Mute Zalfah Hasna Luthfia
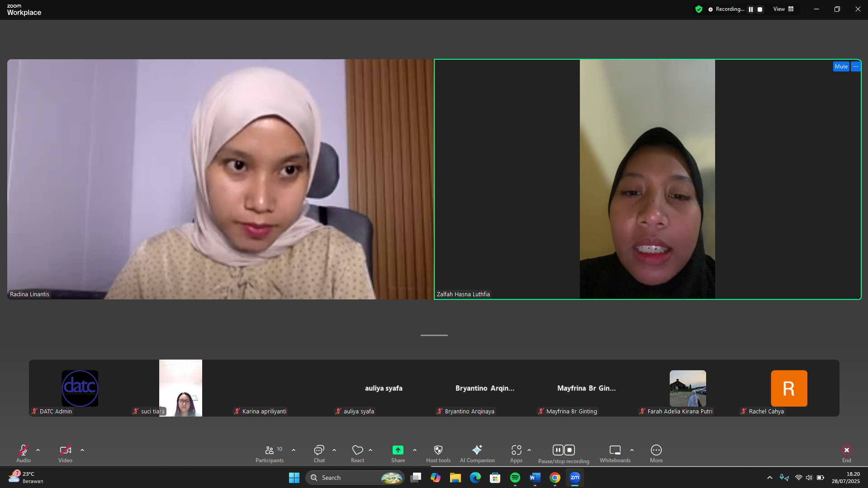 pyautogui.click(x=841, y=66)
